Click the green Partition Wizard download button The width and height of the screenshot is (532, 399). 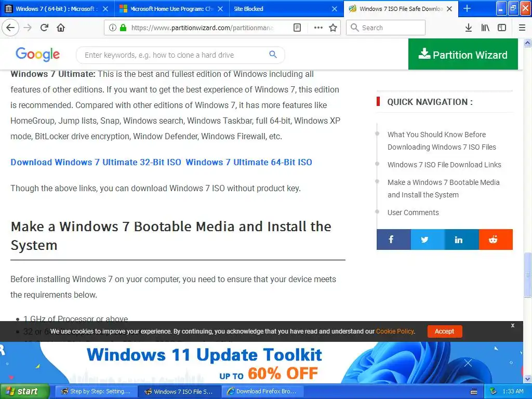click(x=463, y=54)
